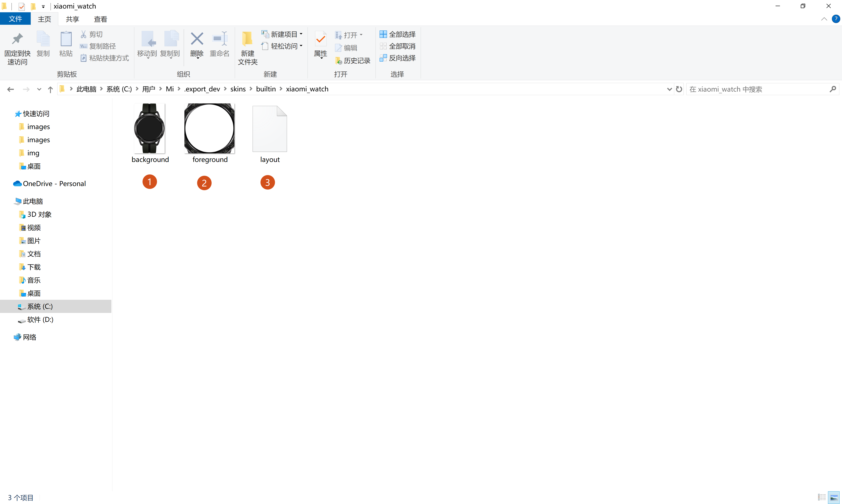Click Pin to Quick Access (固定到快速访问) icon

click(17, 39)
